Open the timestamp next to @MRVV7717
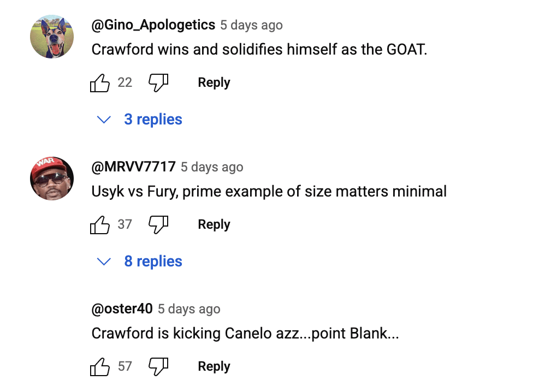533x392 pixels. (x=212, y=168)
